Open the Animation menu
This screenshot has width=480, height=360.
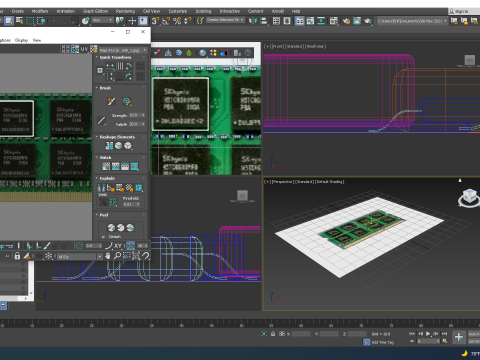pos(66,11)
